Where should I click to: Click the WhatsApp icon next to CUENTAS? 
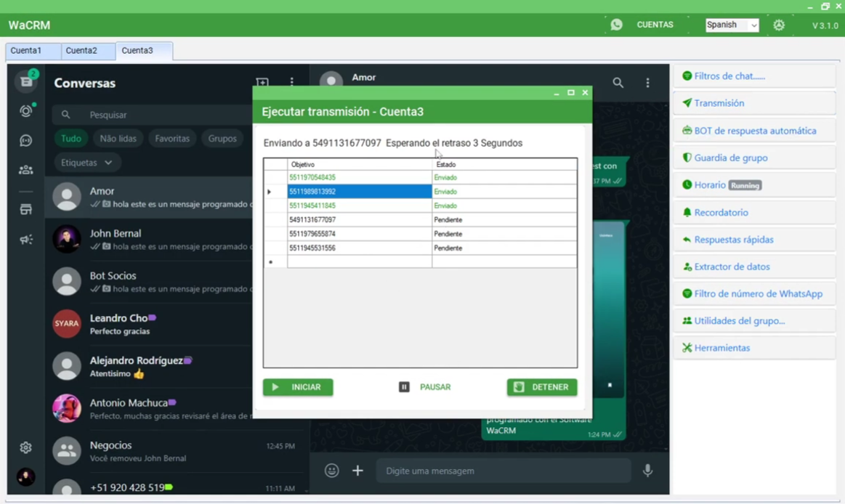616,25
